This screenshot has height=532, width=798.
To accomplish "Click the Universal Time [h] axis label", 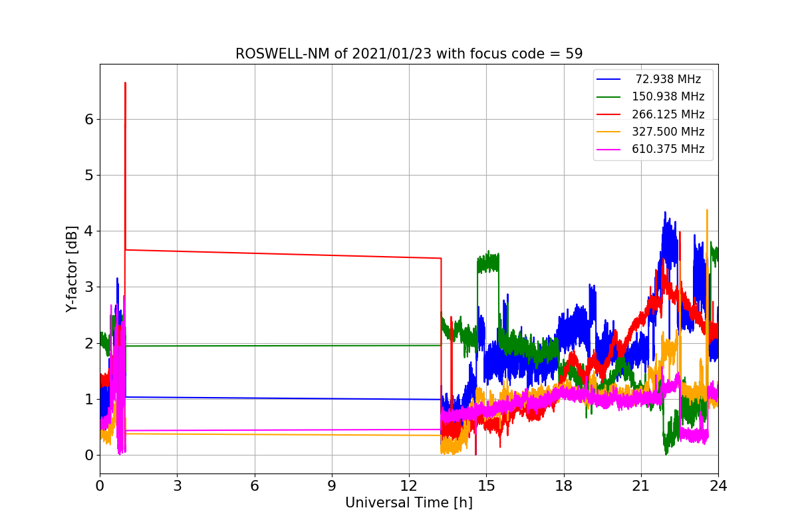I will [409, 503].
